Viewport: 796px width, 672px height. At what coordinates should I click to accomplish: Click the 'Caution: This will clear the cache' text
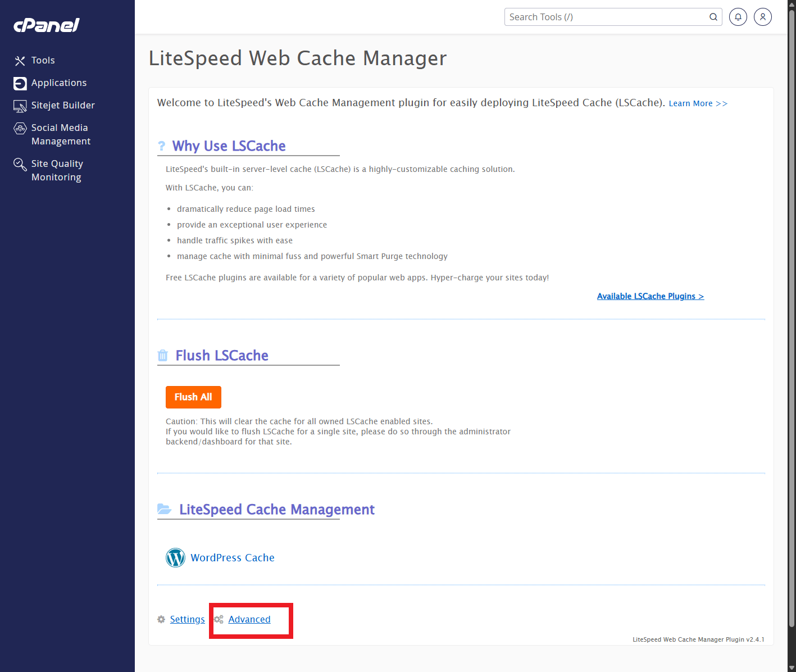[299, 421]
